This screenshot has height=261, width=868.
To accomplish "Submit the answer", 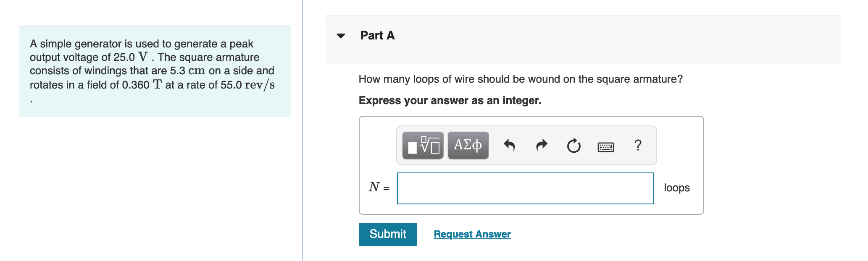I will click(x=388, y=234).
